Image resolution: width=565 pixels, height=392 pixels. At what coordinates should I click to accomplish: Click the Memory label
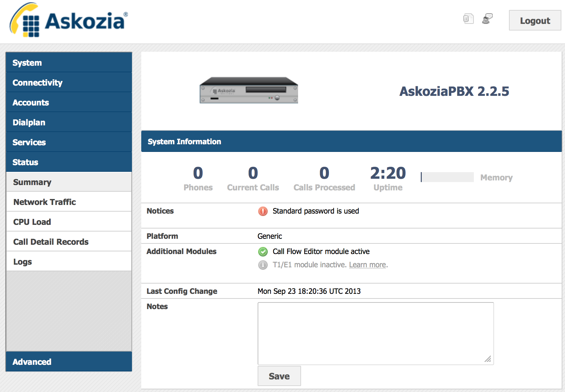[x=496, y=177]
